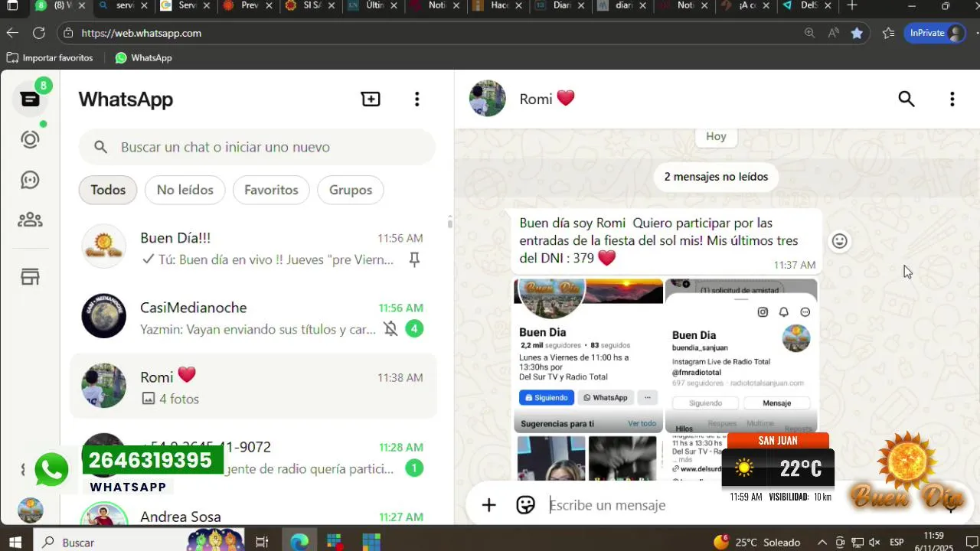Open the Buen Dia Facebook screenshot image

click(588, 356)
